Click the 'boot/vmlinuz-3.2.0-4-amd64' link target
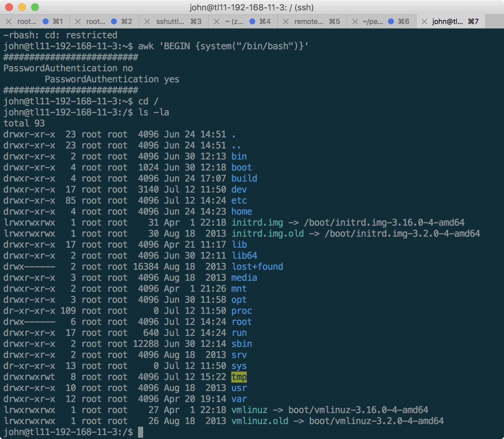The width and height of the screenshot is (504, 439). 376,421
